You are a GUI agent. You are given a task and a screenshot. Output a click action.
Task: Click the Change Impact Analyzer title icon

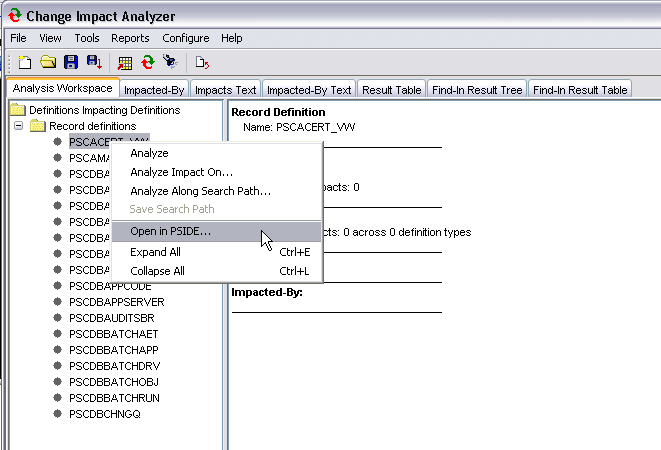tap(15, 16)
